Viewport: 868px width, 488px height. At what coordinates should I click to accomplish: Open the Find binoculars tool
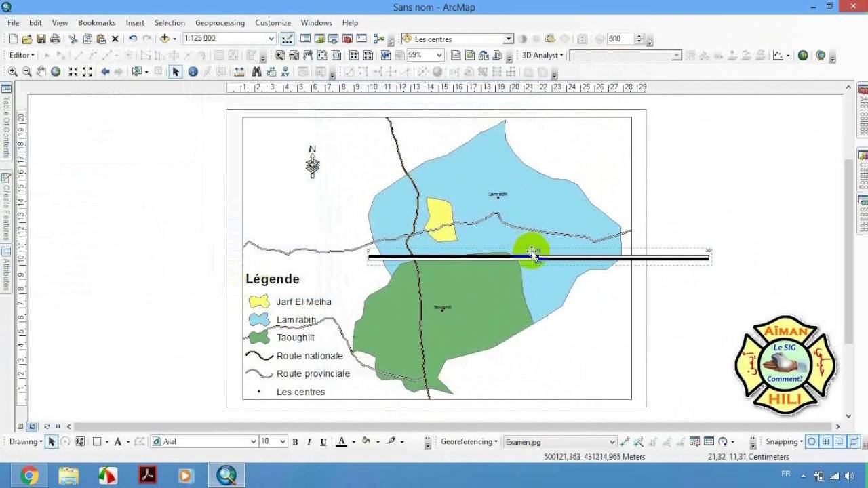click(x=256, y=72)
